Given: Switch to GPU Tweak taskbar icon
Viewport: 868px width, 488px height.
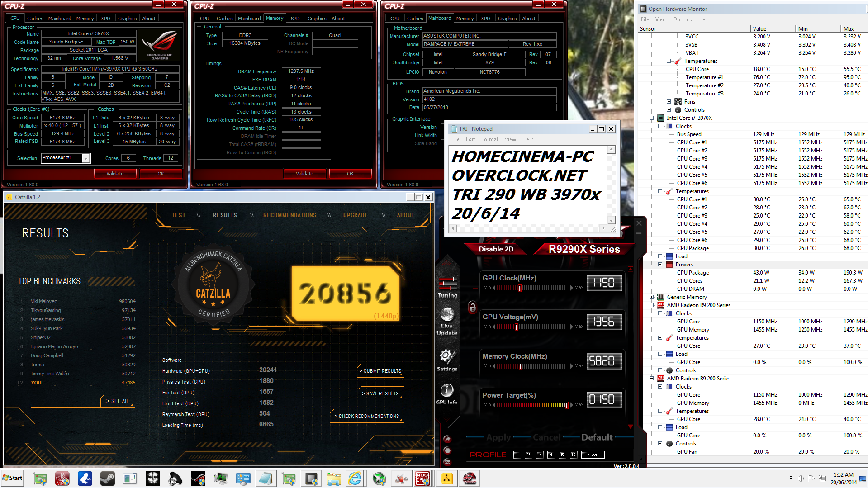Looking at the screenshot, I should [470, 479].
